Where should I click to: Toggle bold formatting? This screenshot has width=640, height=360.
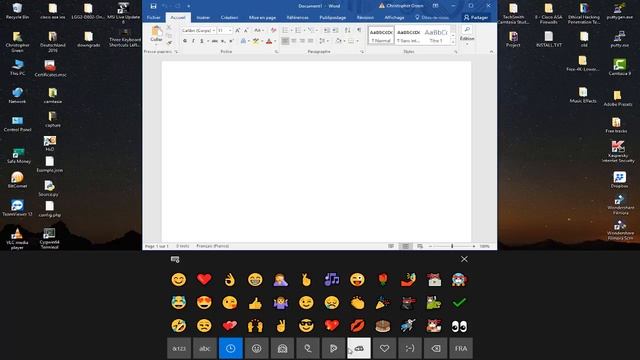(185, 41)
